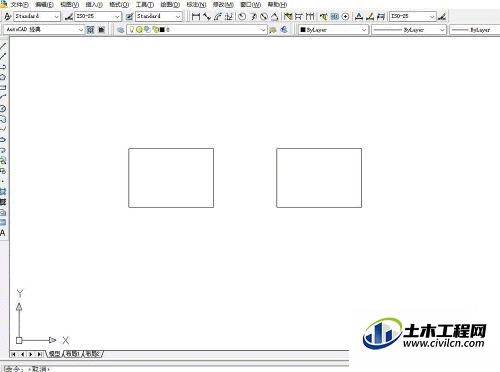Select the Quick dimension tool
Viewport: 500px width, 372px height.
click(288, 16)
